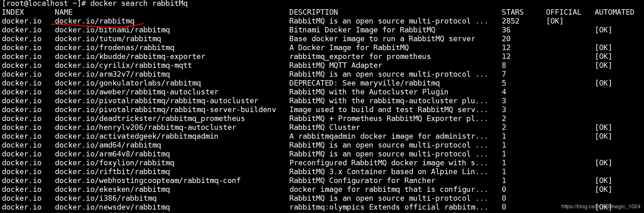
Task: Click the DESCRIPTION column header
Action: click(313, 12)
